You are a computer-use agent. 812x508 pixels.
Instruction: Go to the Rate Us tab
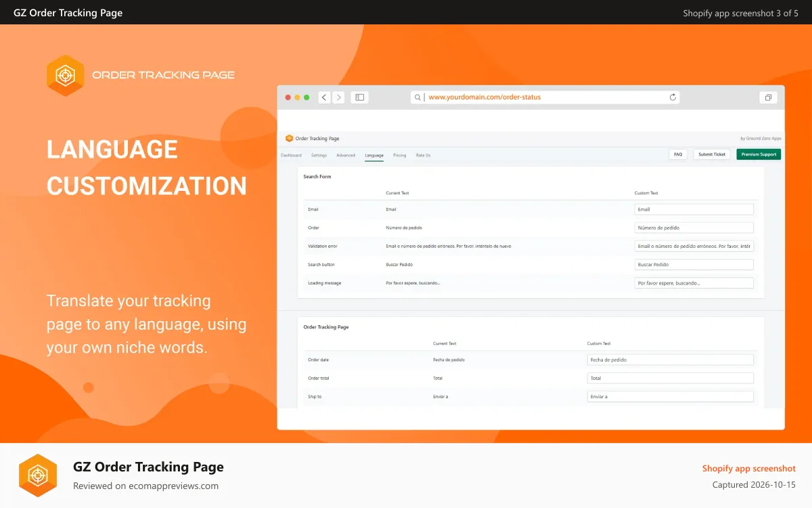(x=423, y=155)
